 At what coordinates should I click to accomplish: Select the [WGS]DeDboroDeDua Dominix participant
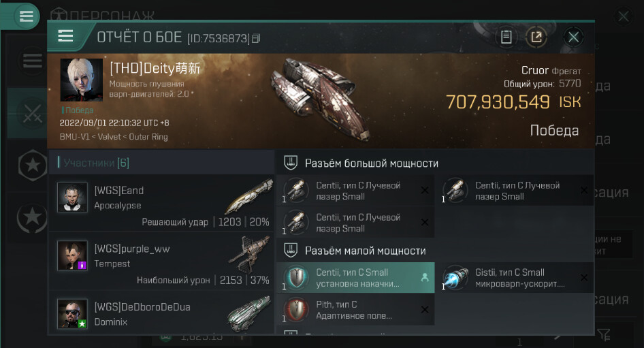(161, 313)
